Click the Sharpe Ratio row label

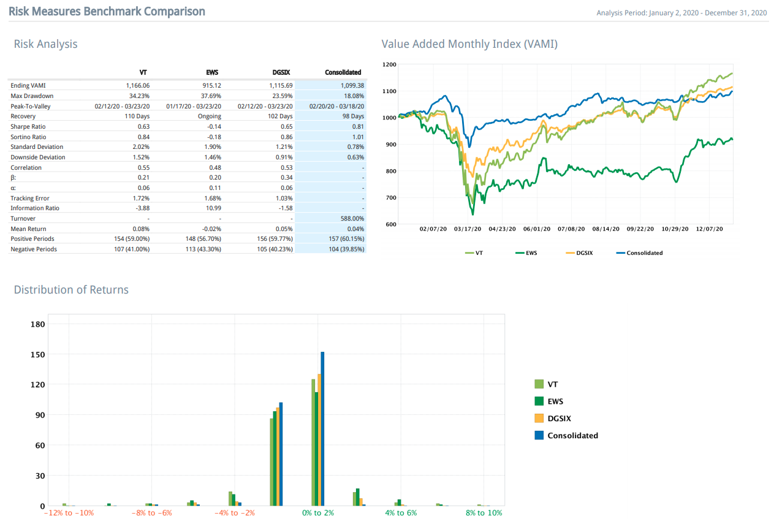click(28, 126)
